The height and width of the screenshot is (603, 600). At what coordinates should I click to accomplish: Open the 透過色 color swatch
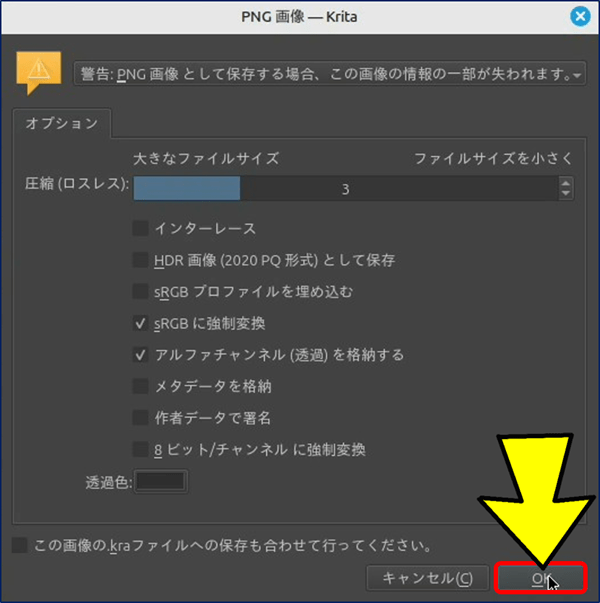[161, 482]
